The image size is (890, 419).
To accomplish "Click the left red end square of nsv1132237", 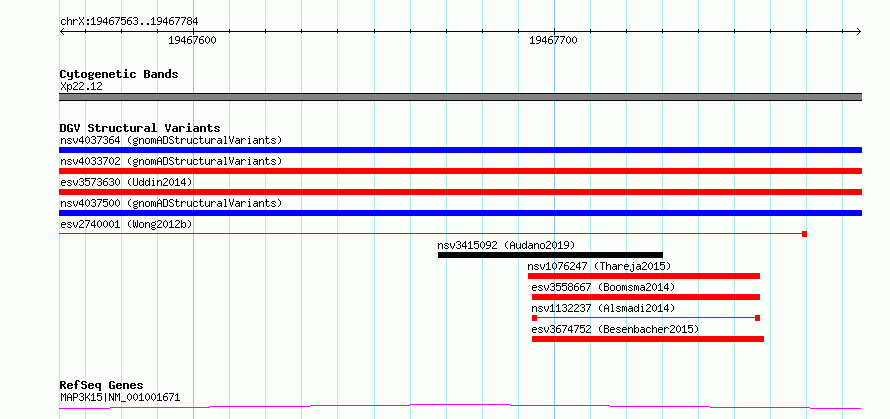I will pos(534,318).
